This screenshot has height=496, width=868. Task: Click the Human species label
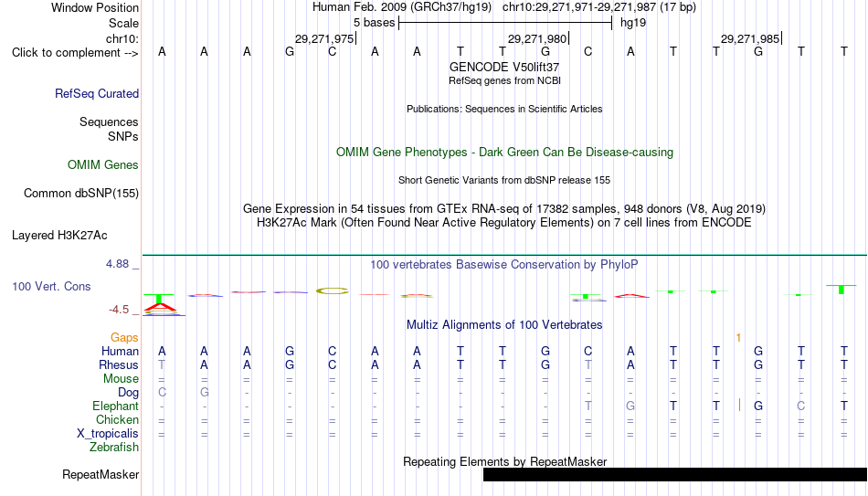120,352
